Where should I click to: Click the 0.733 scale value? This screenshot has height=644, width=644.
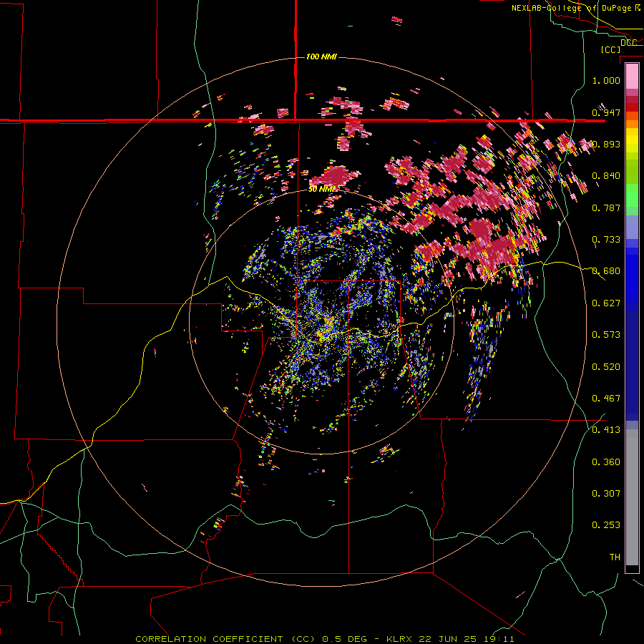tap(606, 240)
